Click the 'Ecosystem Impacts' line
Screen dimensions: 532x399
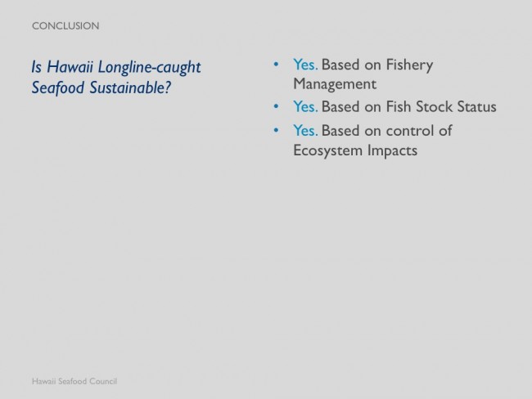355,150
